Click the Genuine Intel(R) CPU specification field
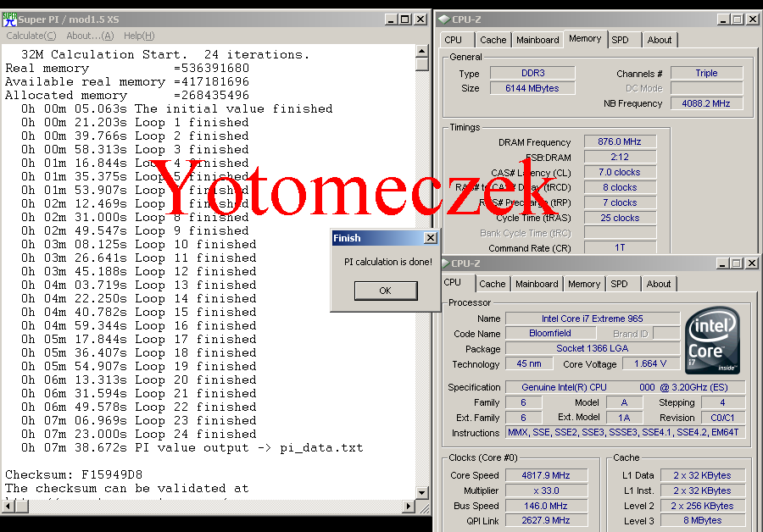 [x=626, y=387]
